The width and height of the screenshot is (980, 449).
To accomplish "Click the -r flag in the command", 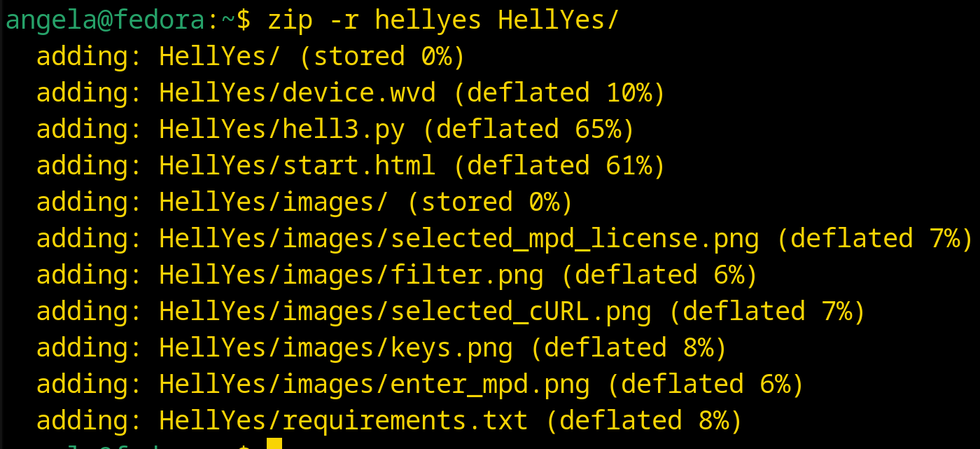I will pyautogui.click(x=344, y=20).
